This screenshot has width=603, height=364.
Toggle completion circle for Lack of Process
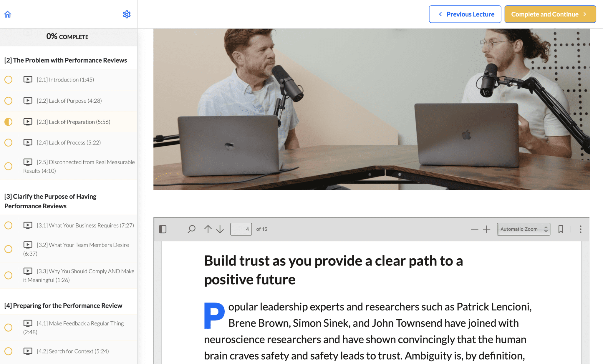pyautogui.click(x=9, y=142)
